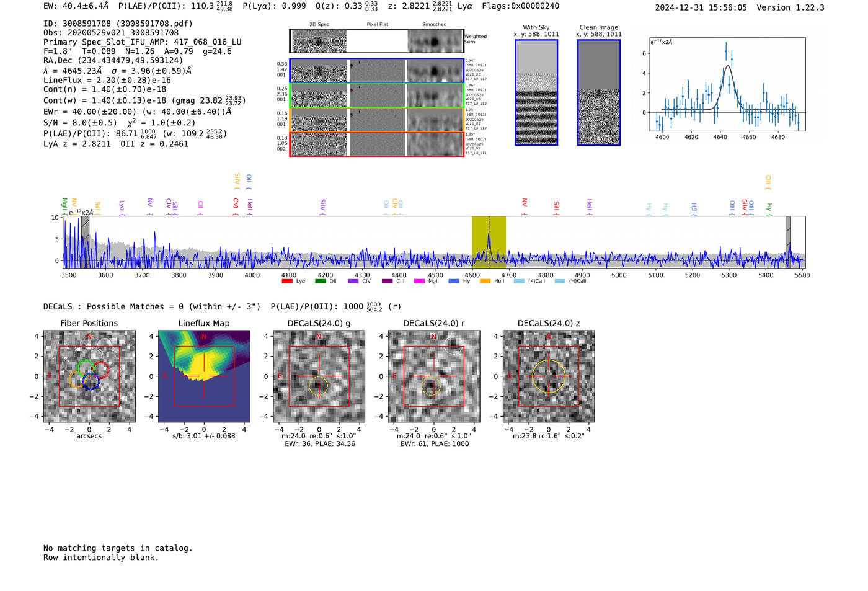Click the 2D Spec column header
The height and width of the screenshot is (591, 868).
319,25
